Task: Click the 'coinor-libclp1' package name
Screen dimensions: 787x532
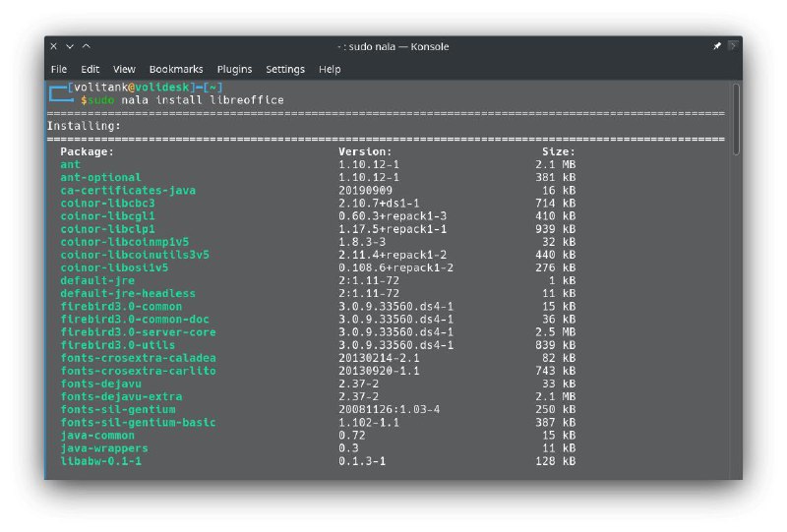Action: [x=107, y=229]
